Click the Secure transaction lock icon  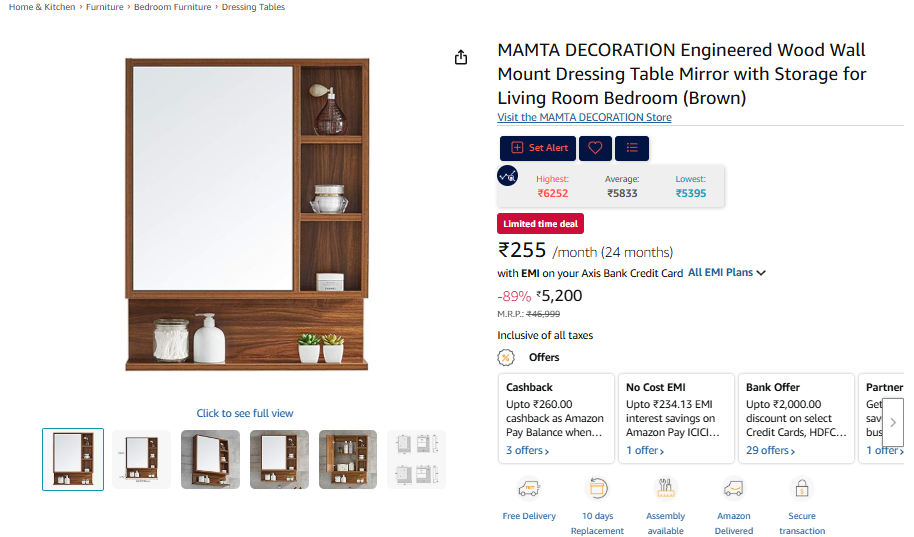(802, 489)
